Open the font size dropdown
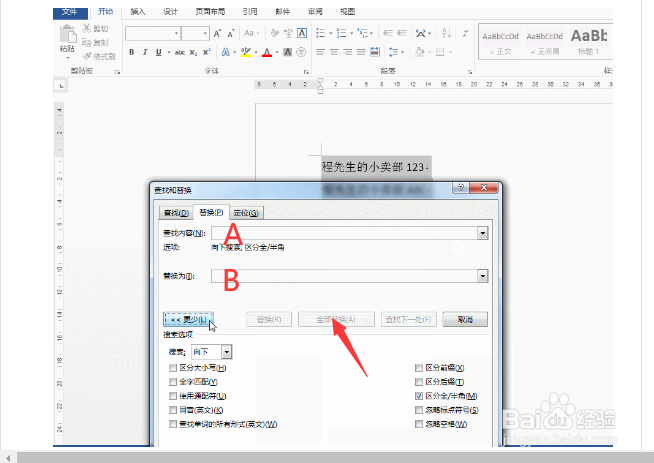The image size is (654, 463). point(205,33)
